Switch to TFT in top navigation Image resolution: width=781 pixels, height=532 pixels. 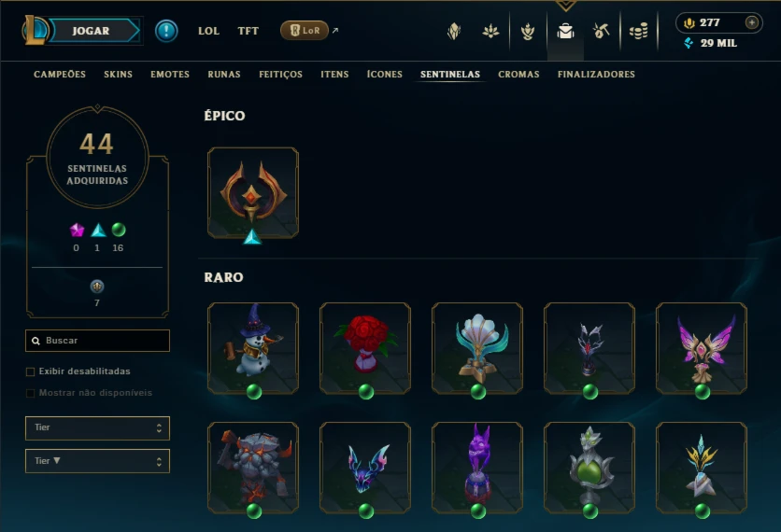[x=248, y=31]
